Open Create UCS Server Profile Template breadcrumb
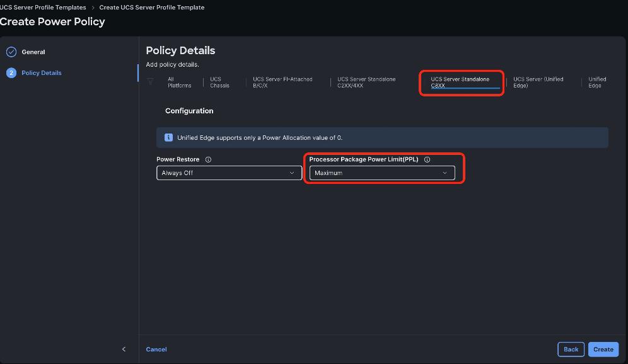Screen dimensions: 628x364 [x=152, y=7]
